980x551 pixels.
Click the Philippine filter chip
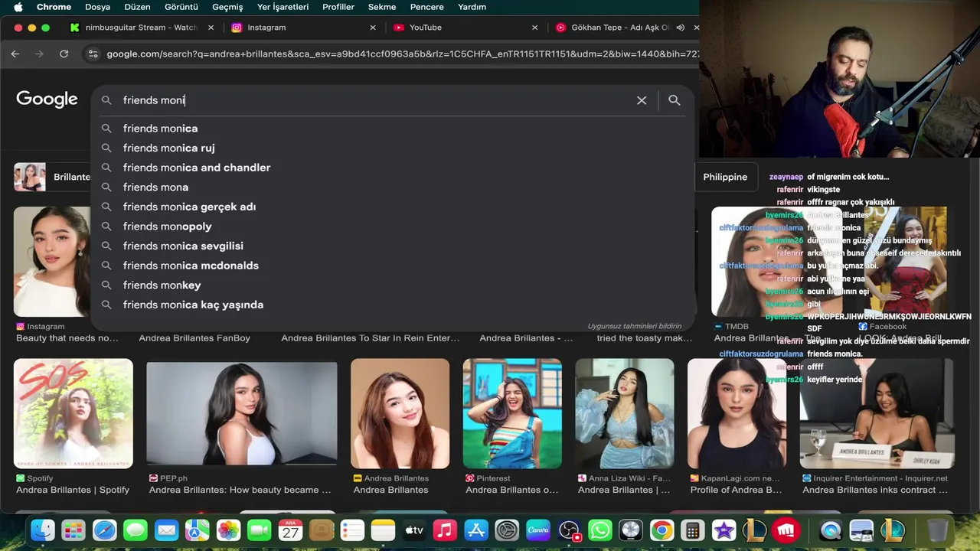click(725, 177)
